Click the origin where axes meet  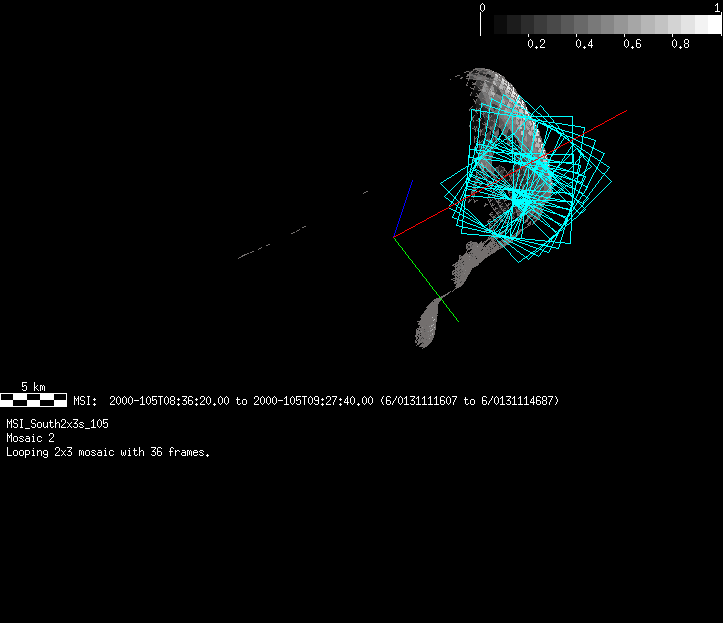click(394, 237)
